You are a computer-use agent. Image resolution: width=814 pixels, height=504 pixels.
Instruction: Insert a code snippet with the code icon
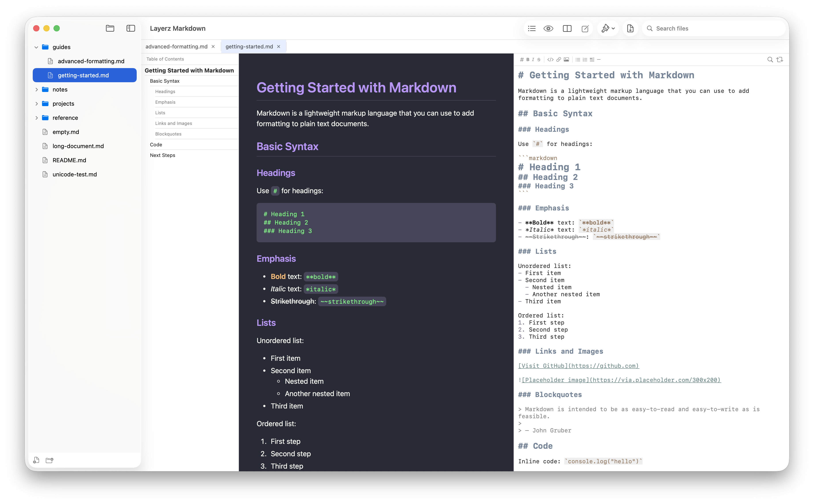point(550,60)
